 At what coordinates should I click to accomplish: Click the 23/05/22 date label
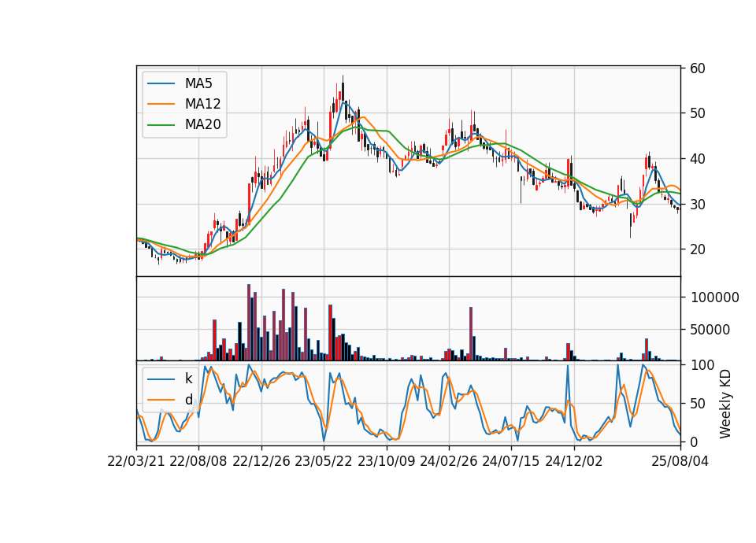point(324,461)
